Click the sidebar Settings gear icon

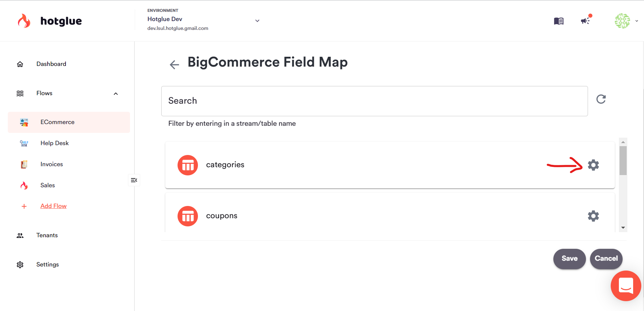[20, 265]
